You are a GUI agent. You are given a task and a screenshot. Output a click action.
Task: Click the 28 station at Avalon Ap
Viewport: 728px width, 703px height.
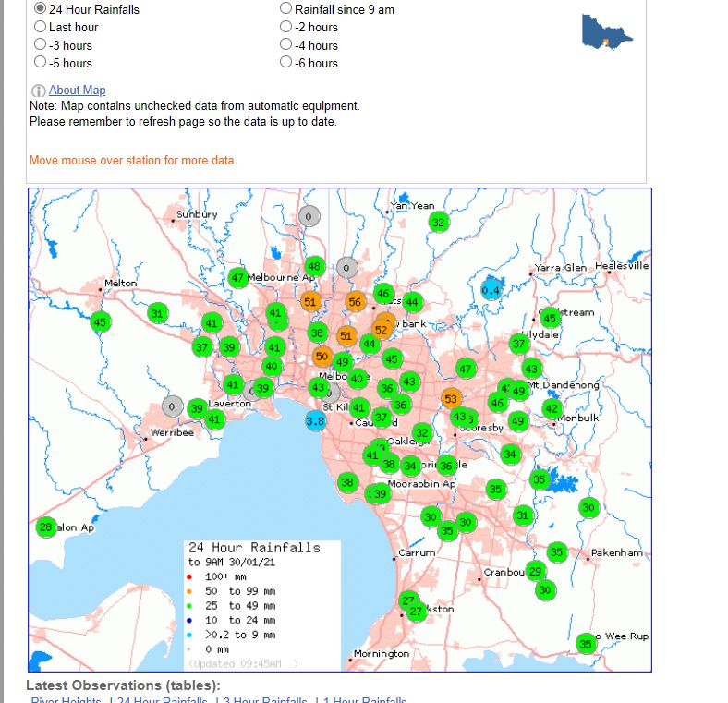click(x=46, y=527)
